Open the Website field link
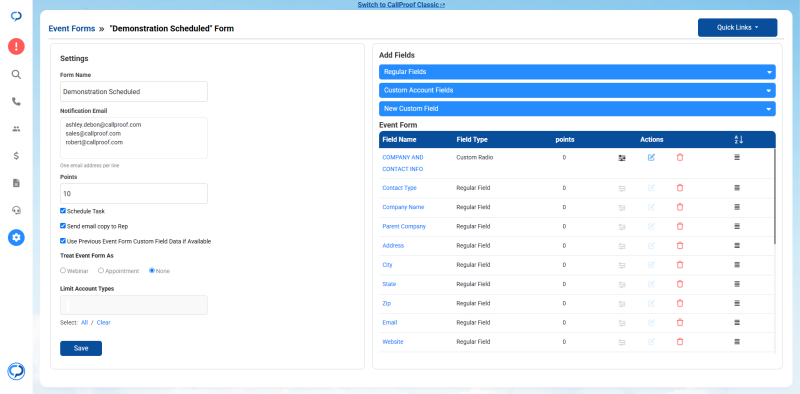This screenshot has height=394, width=800. (393, 342)
